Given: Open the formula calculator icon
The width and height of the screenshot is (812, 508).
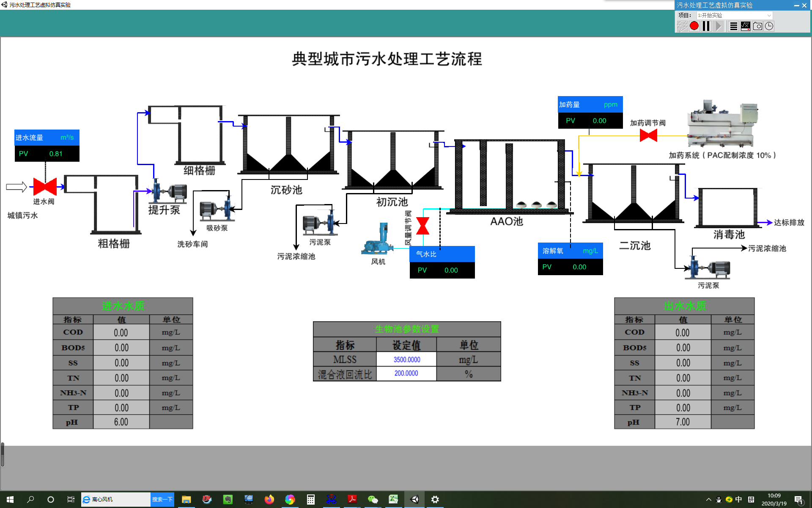Looking at the screenshot, I should (746, 26).
